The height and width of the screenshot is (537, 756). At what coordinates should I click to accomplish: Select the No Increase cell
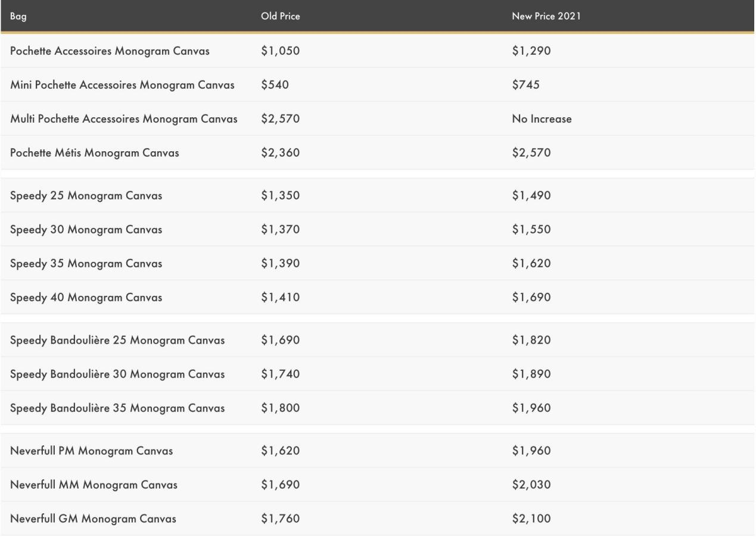[542, 119]
